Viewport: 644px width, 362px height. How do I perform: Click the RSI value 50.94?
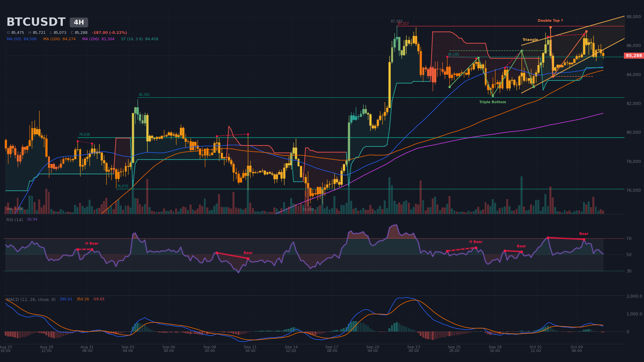point(32,220)
